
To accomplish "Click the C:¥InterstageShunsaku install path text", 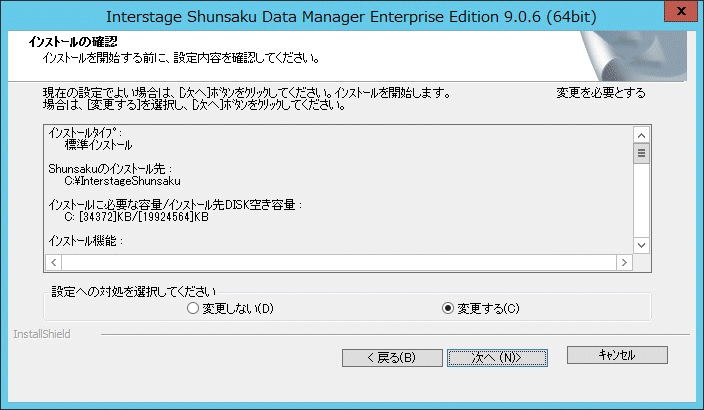I will point(123,181).
